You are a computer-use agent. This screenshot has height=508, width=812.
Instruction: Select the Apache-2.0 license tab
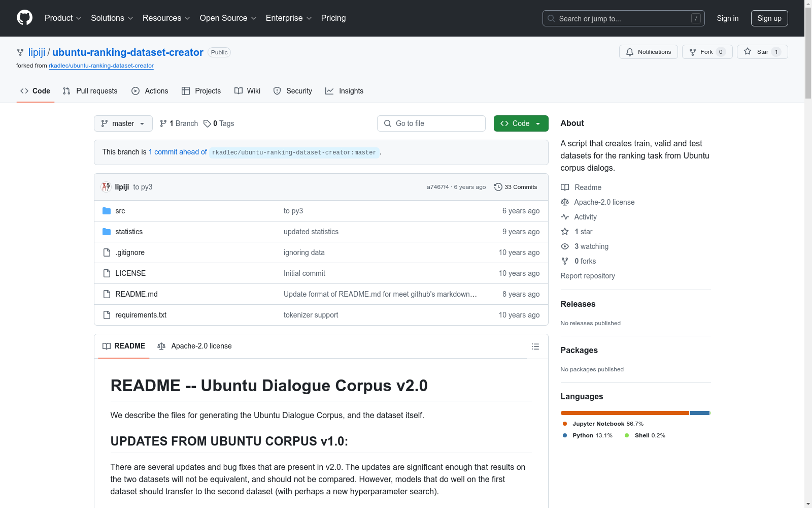pos(194,346)
